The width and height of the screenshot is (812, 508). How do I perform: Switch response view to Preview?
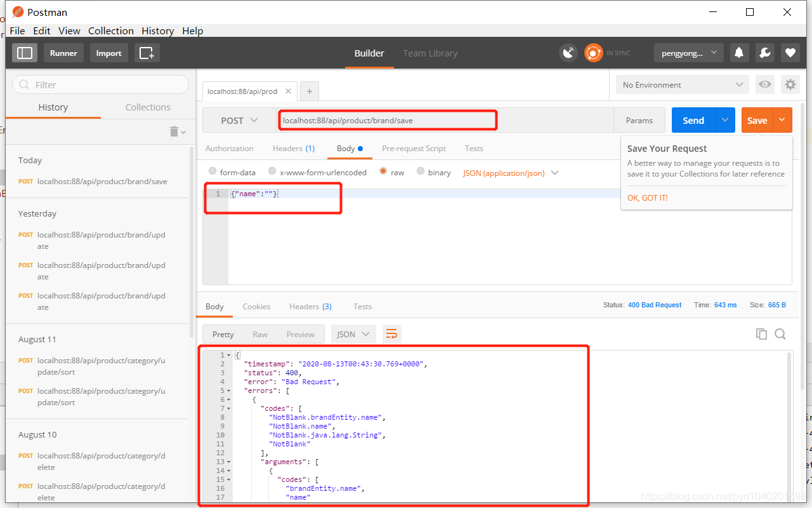point(301,334)
